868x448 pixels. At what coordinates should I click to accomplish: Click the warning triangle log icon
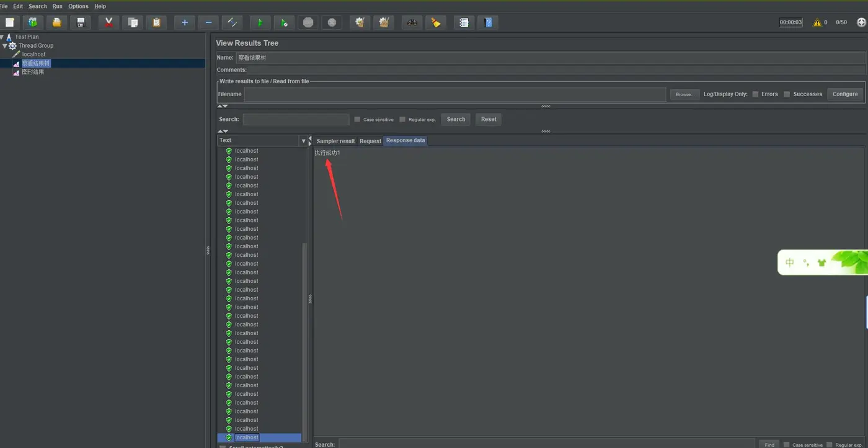[x=817, y=22]
